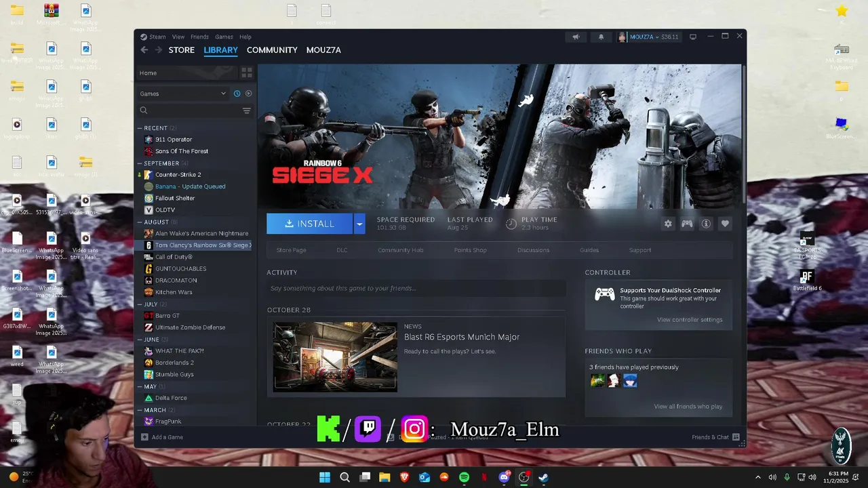Click the Add a Game plus icon
Image resolution: width=868 pixels, height=488 pixels.
144,437
